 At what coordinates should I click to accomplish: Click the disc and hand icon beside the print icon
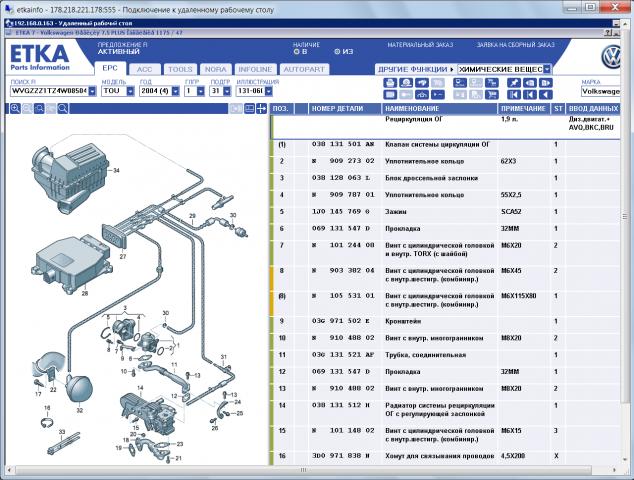point(406,83)
